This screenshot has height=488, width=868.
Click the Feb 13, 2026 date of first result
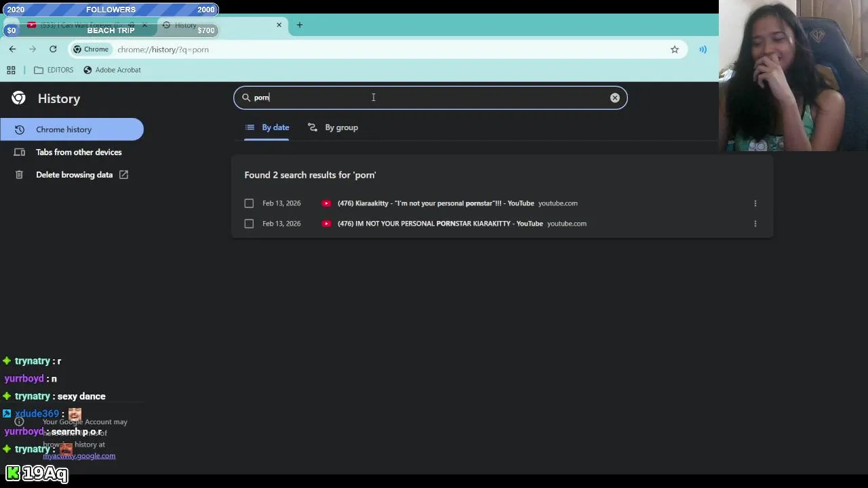pos(281,203)
